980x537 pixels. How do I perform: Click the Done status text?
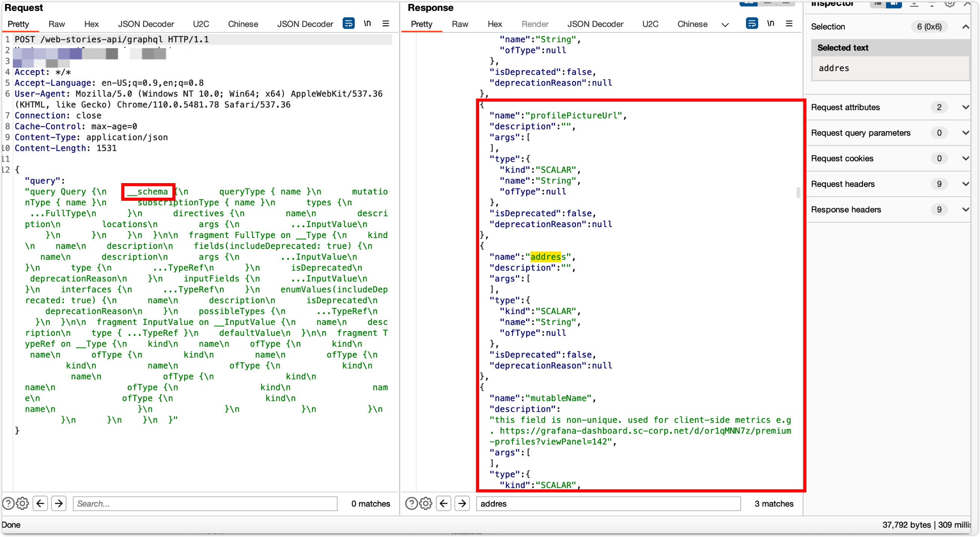tap(11, 525)
